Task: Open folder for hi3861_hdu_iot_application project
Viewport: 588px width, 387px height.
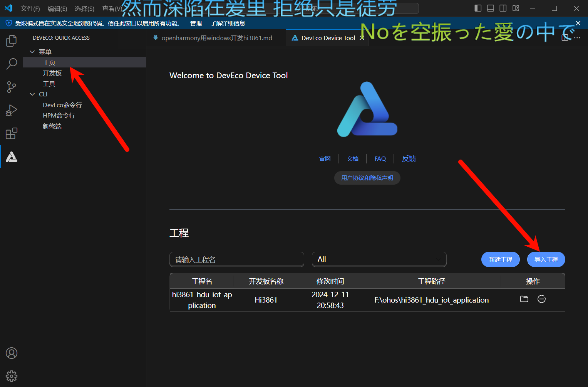Action: (524, 299)
